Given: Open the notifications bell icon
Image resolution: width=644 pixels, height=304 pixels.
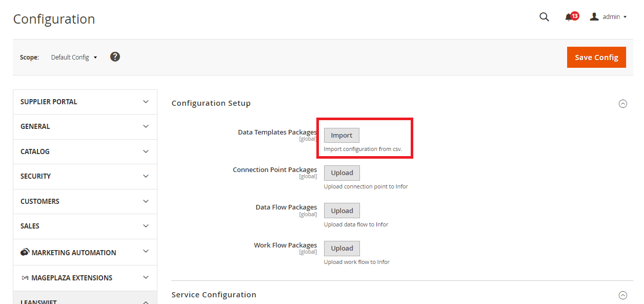Looking at the screenshot, I should tap(569, 17).
